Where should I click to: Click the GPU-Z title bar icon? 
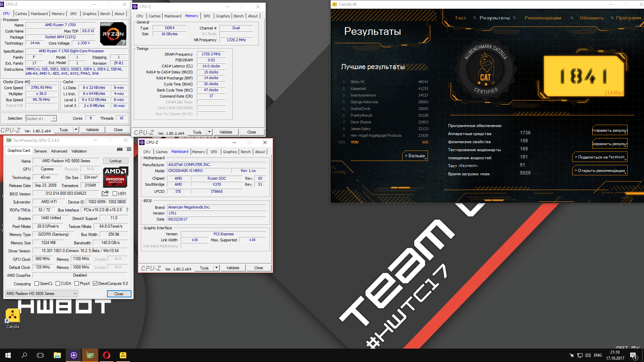coord(9,140)
